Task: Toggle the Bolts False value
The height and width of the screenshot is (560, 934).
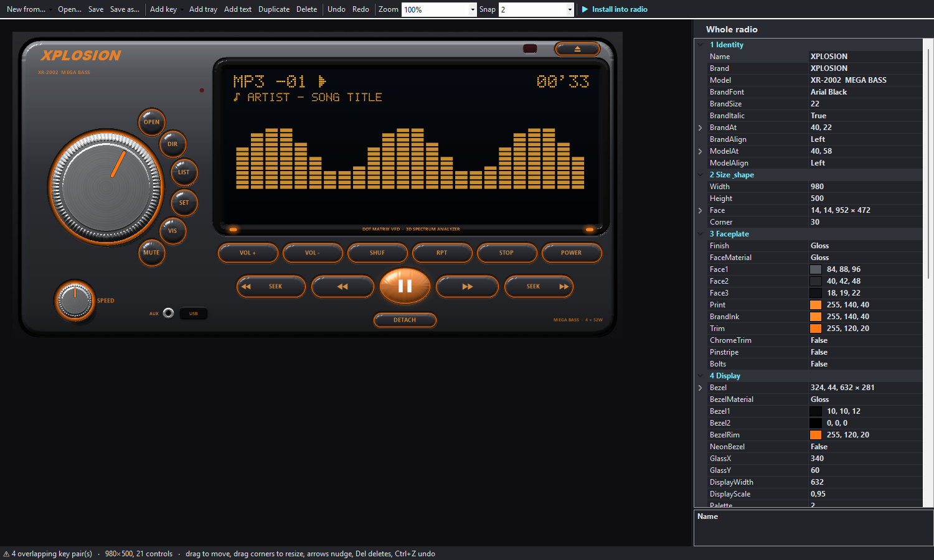Action: [x=866, y=364]
